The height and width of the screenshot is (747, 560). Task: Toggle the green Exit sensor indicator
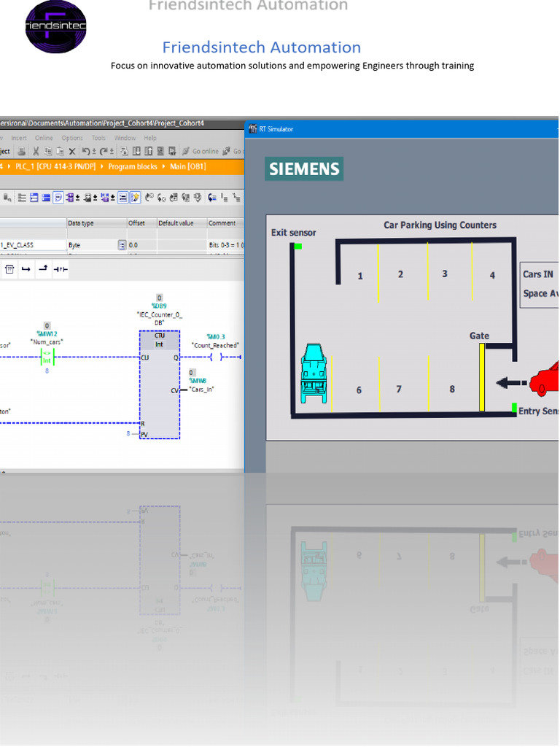tap(297, 247)
